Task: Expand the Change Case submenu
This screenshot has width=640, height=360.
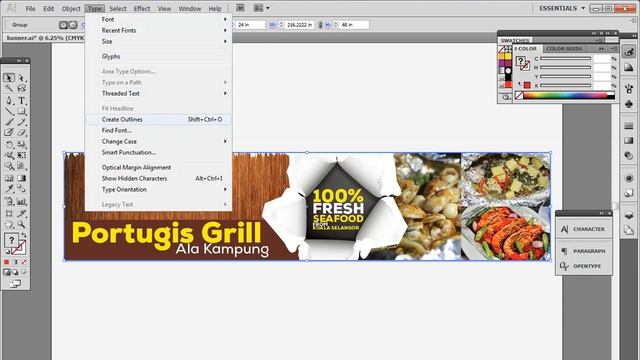Action: [158, 141]
